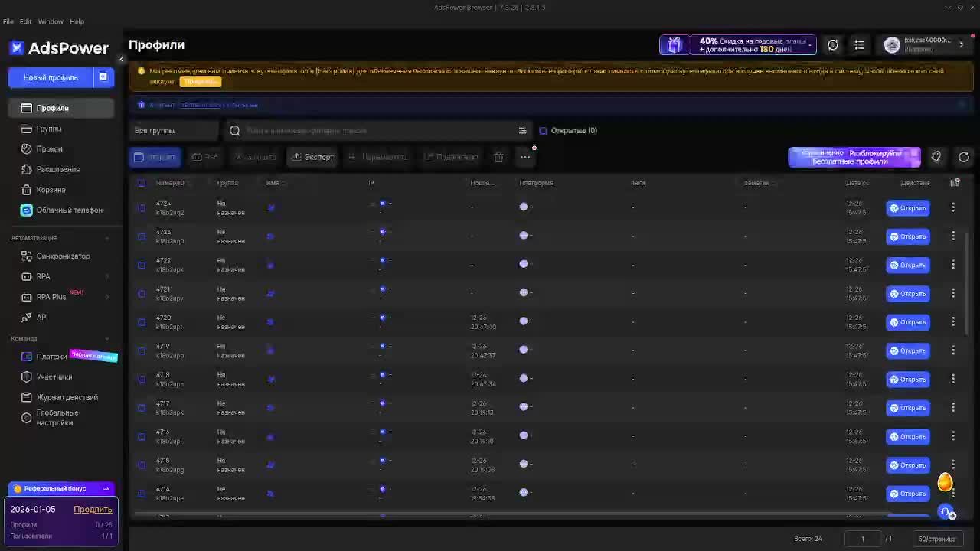Open the three-dots more actions menu

[x=525, y=157]
